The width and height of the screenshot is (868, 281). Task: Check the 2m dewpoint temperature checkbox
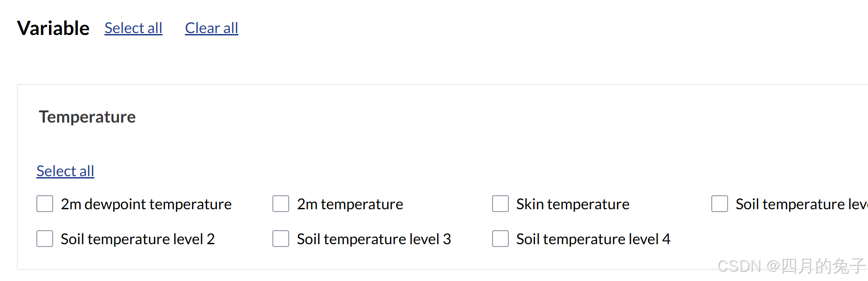tap(45, 204)
